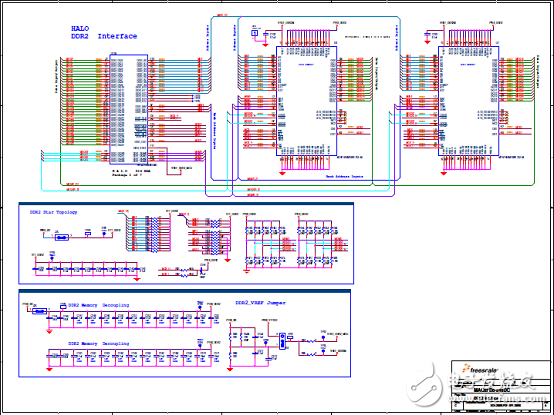554x415 pixels.
Task: Click the upper DDR2 Memory Decoupling heading
Action: click(x=99, y=305)
